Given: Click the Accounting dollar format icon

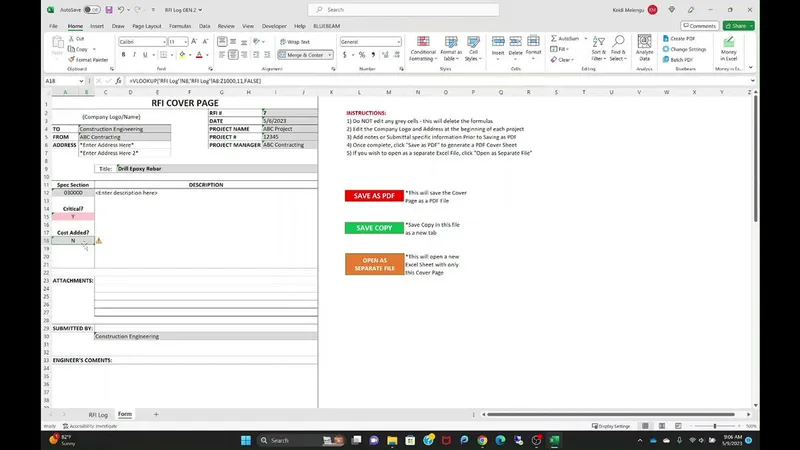Looking at the screenshot, I should (345, 55).
